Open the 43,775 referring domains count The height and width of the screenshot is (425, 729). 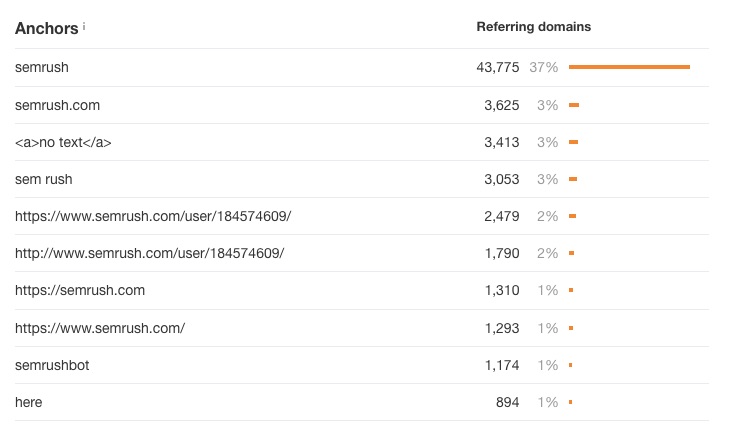click(x=497, y=67)
